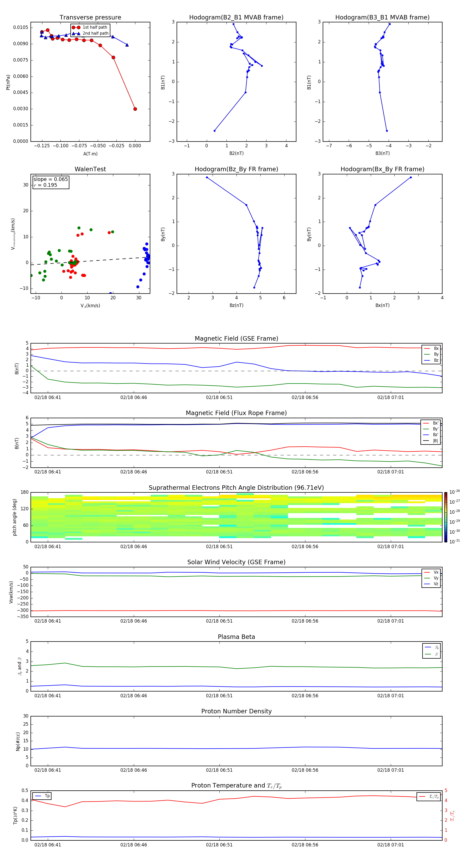Click the "Hodogram(B2_B1 MVAB frame)" title
The width and height of the screenshot is (473, 868).
(236, 18)
